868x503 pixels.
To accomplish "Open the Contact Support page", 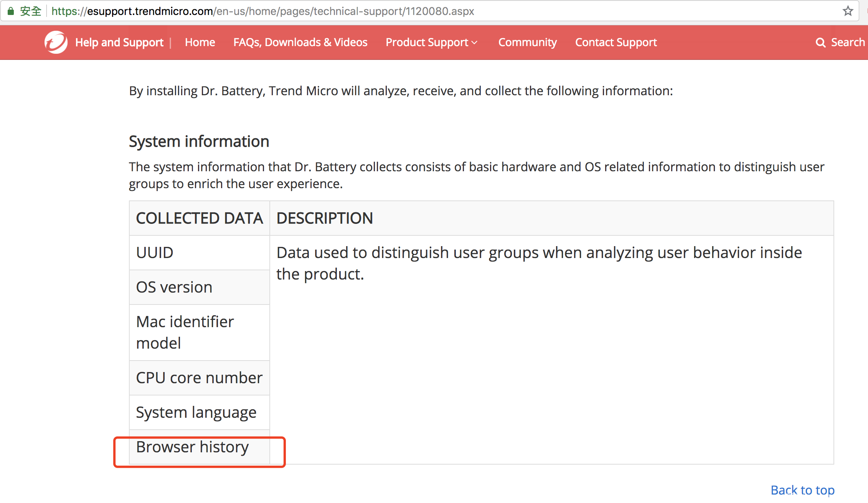I will (x=616, y=42).
